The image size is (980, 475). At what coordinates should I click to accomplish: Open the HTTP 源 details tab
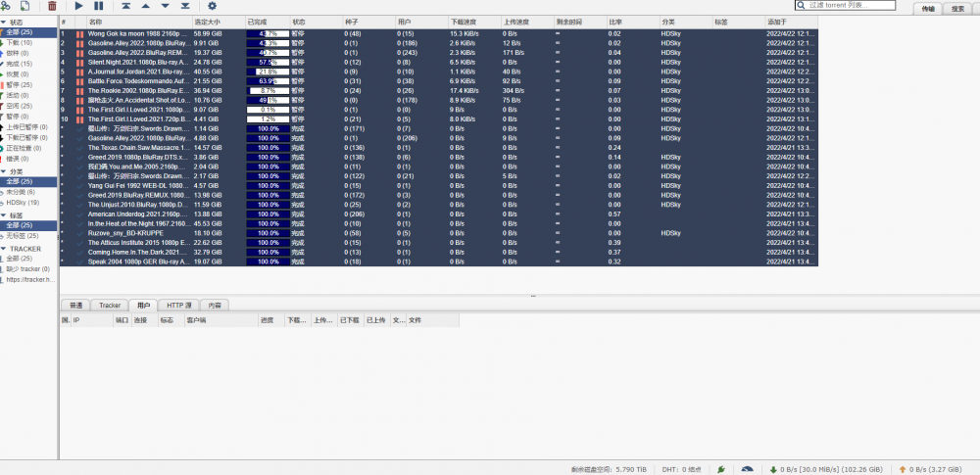178,305
